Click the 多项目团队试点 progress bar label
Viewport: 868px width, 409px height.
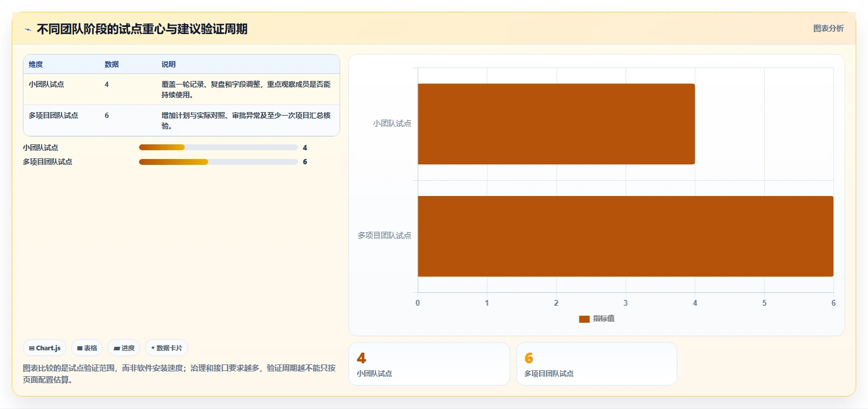click(48, 161)
